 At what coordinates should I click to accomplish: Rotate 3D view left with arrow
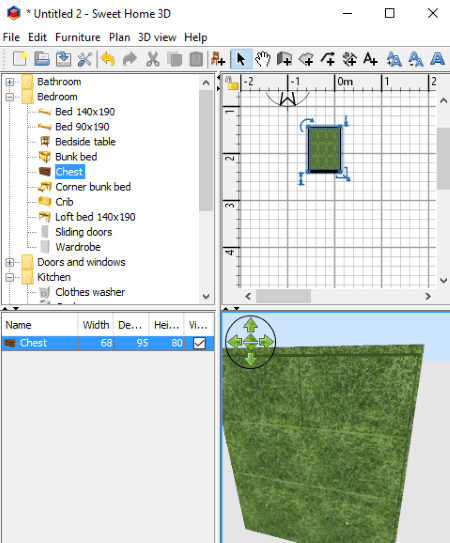click(234, 342)
